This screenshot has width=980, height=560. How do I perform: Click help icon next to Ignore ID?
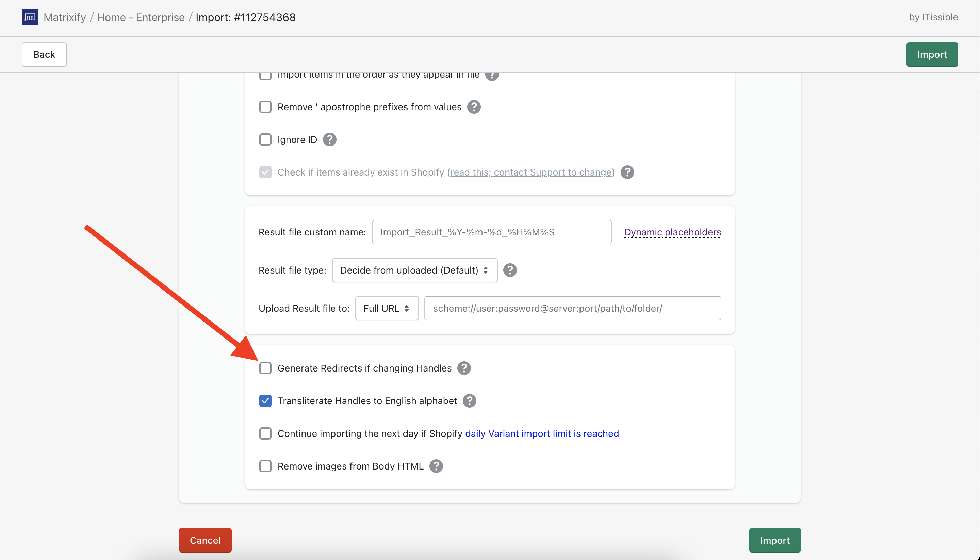pos(329,139)
